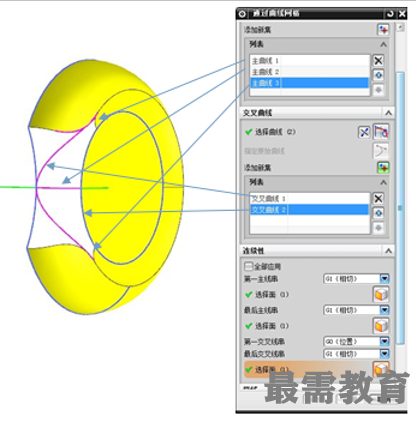Close the 通过曲线网格 dialog
The width and height of the screenshot is (416, 427).
[x=402, y=14]
